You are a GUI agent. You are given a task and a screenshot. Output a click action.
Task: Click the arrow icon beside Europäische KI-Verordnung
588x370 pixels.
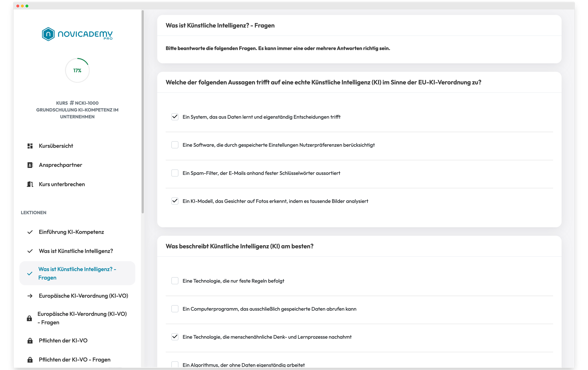click(x=30, y=296)
